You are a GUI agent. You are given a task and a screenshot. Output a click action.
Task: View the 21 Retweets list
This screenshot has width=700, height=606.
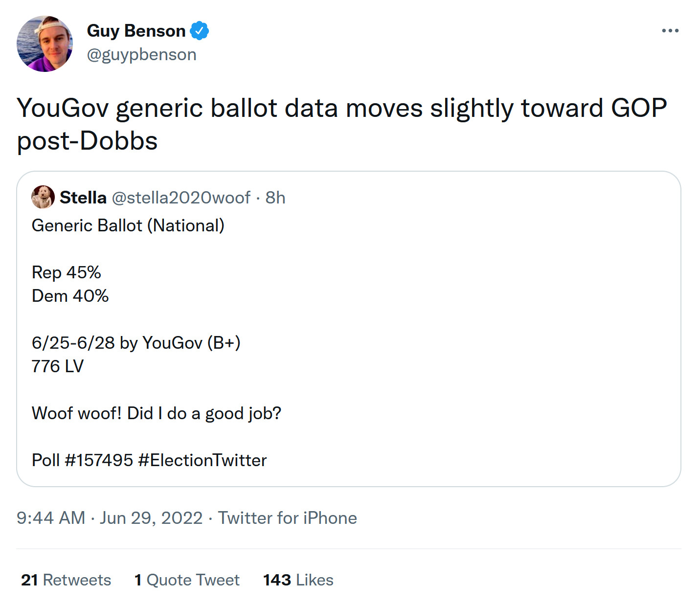tap(66, 580)
